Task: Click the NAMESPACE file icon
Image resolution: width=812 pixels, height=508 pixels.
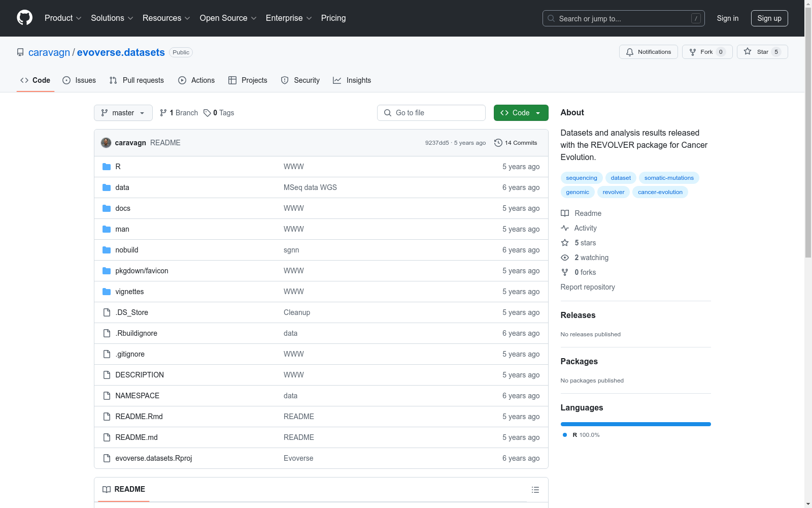Action: coord(107,396)
